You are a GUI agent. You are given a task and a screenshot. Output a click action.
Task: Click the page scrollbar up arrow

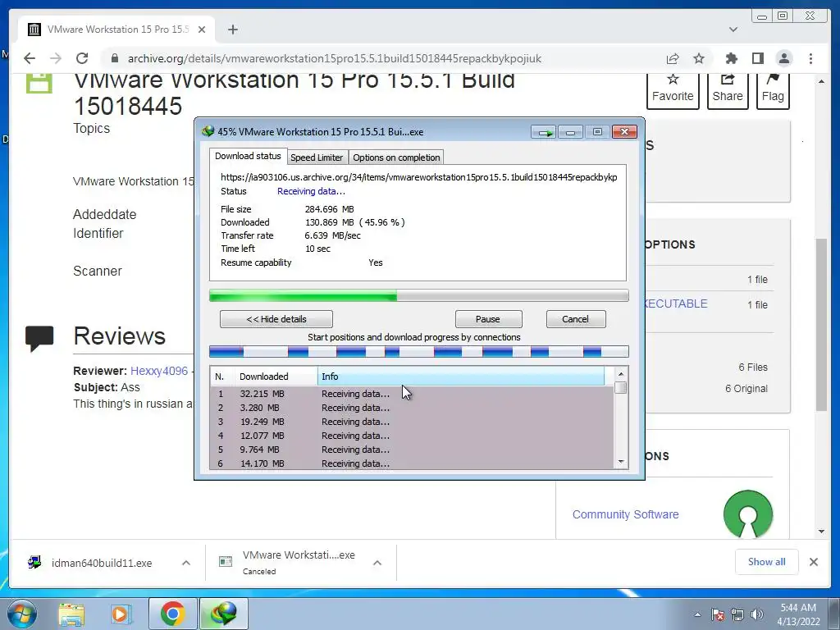[822, 81]
